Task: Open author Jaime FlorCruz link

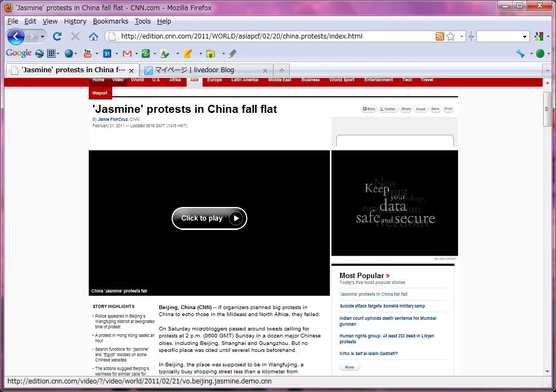Action: point(113,119)
